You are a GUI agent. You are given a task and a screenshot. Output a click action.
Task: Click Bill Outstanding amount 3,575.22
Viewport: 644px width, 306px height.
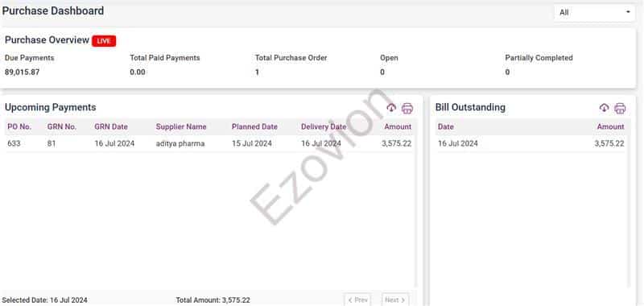609,144
